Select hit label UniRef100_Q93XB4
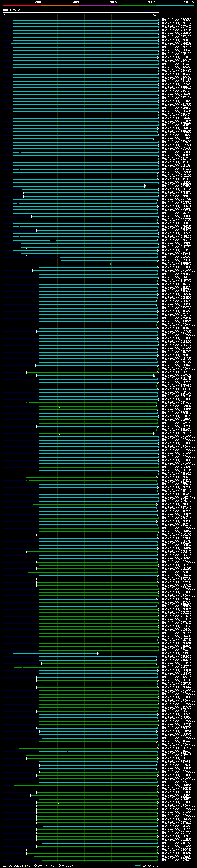The image size is (197, 868). [x=177, y=257]
